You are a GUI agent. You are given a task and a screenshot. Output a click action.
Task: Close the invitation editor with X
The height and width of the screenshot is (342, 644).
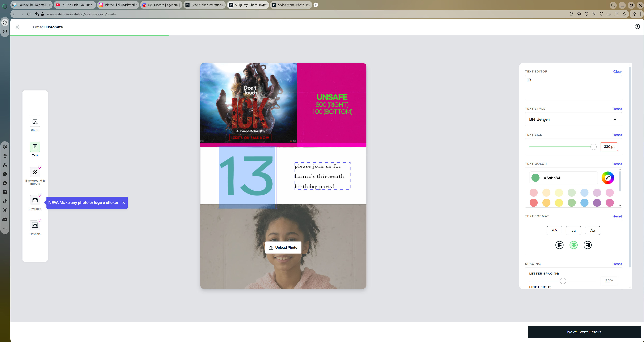tap(17, 27)
